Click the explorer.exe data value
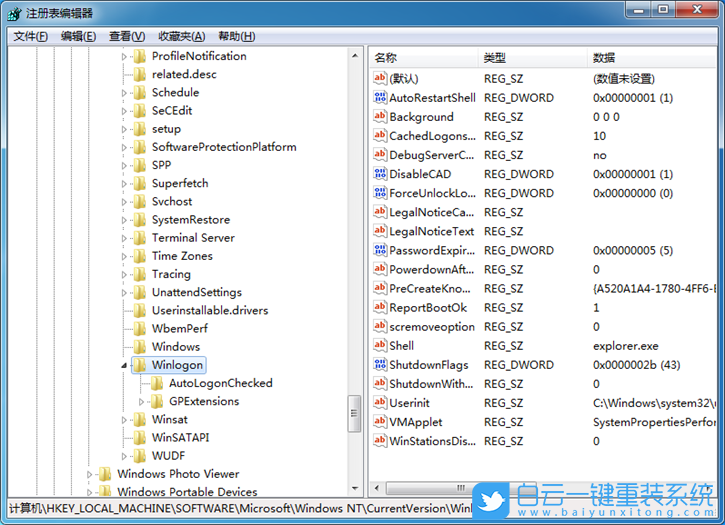Viewport: 725px width, 525px height. [x=626, y=346]
